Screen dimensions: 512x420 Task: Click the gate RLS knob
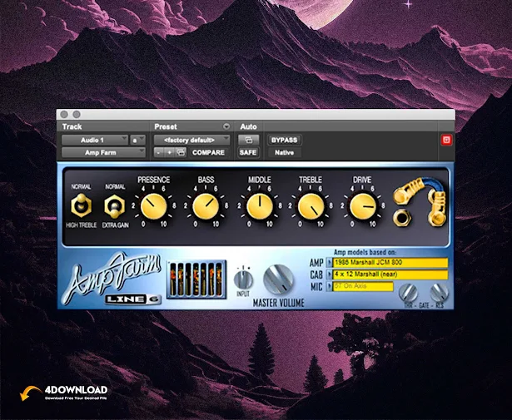[x=439, y=293]
